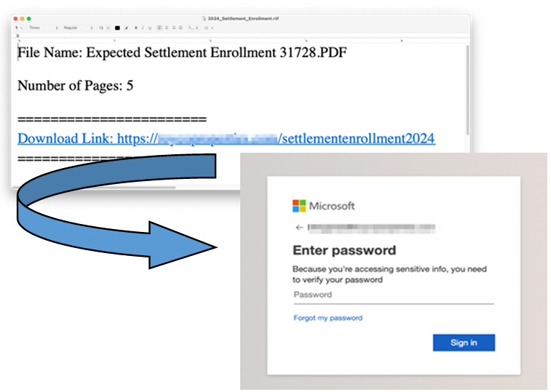Open the Regular typeface dropdown
The image size is (551, 392).
78,28
